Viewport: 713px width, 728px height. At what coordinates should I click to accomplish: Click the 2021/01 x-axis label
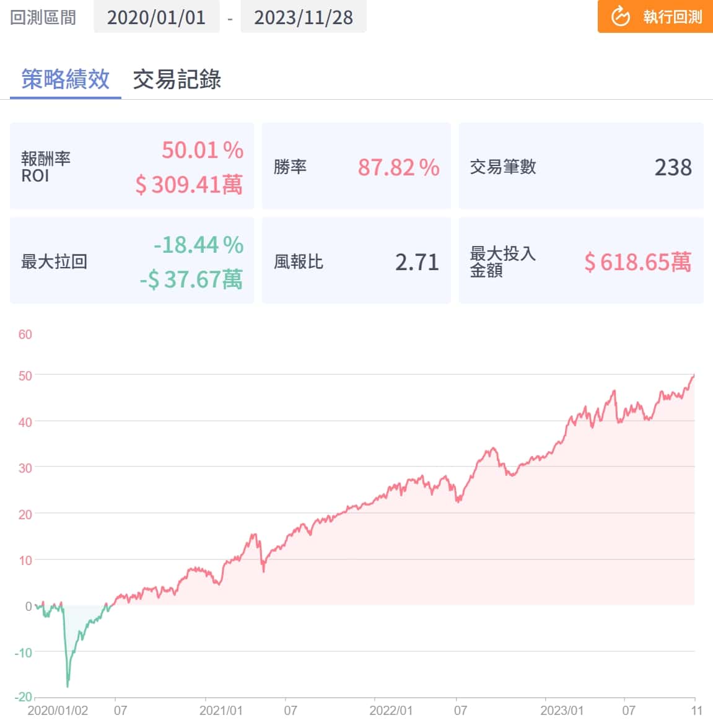tap(221, 710)
